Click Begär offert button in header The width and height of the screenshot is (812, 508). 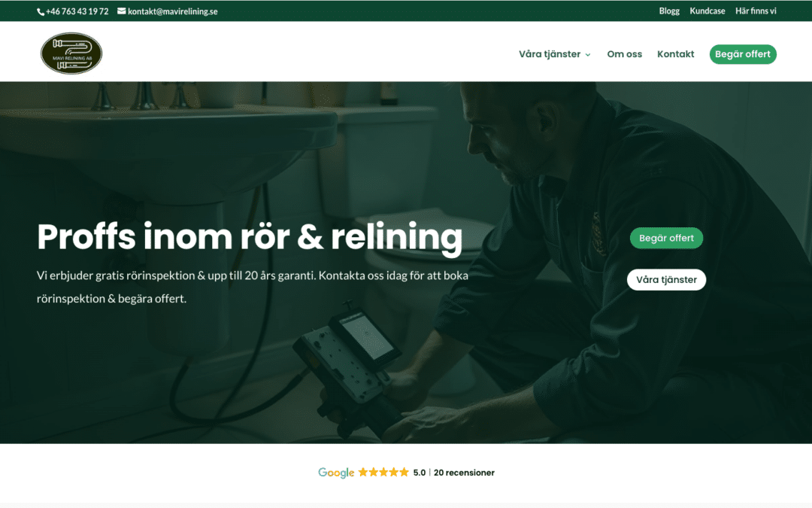(743, 54)
